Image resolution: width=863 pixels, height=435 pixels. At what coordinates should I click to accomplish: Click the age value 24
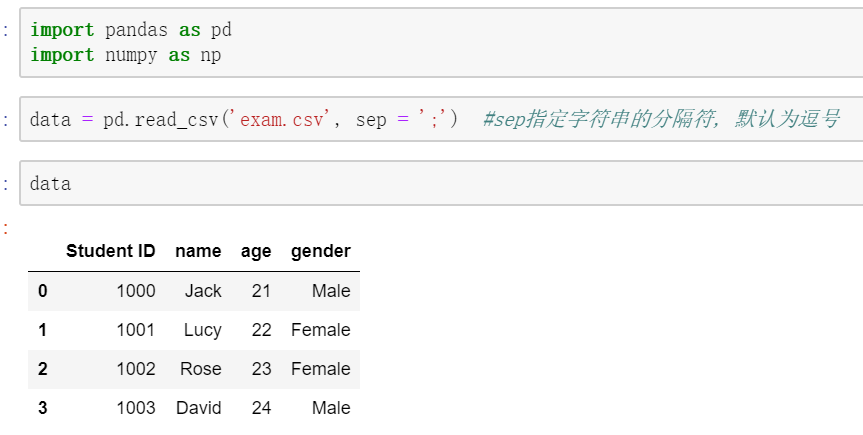[261, 408]
